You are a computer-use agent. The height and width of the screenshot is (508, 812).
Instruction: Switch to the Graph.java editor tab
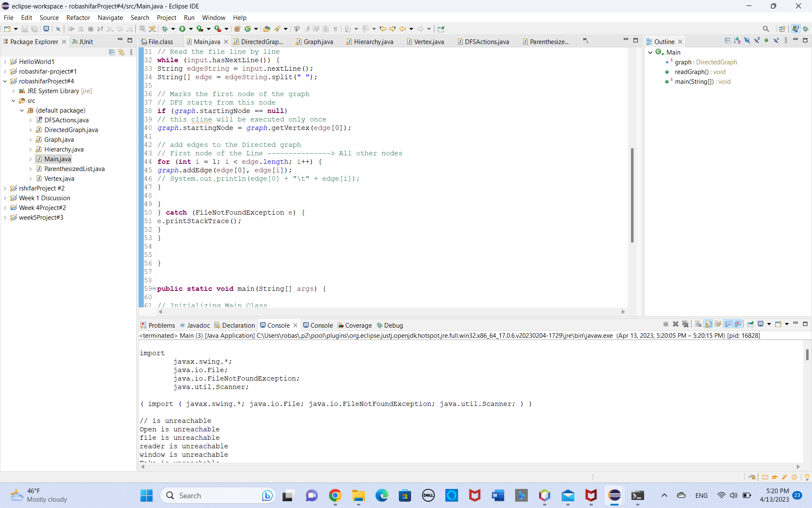click(x=318, y=41)
